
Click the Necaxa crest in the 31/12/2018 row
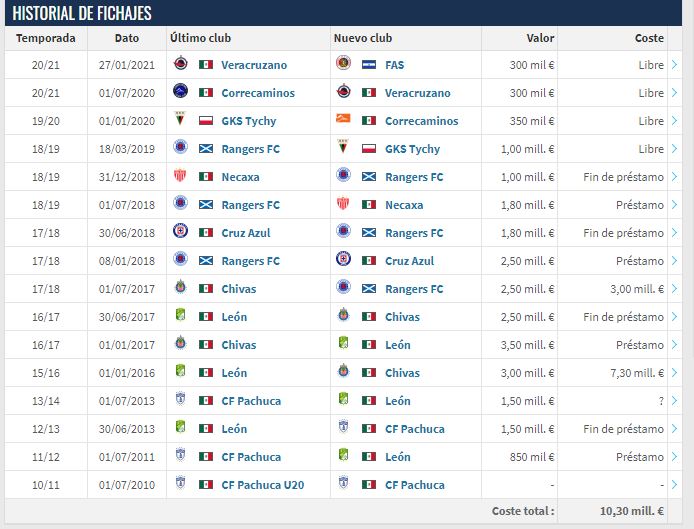click(x=180, y=177)
